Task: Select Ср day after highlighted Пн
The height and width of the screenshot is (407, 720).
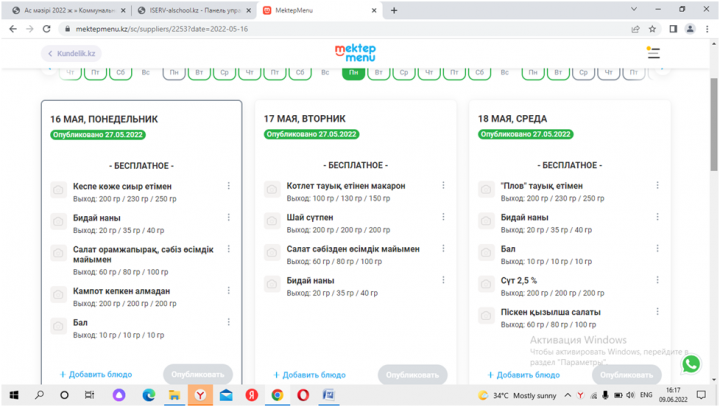Action: pos(404,72)
